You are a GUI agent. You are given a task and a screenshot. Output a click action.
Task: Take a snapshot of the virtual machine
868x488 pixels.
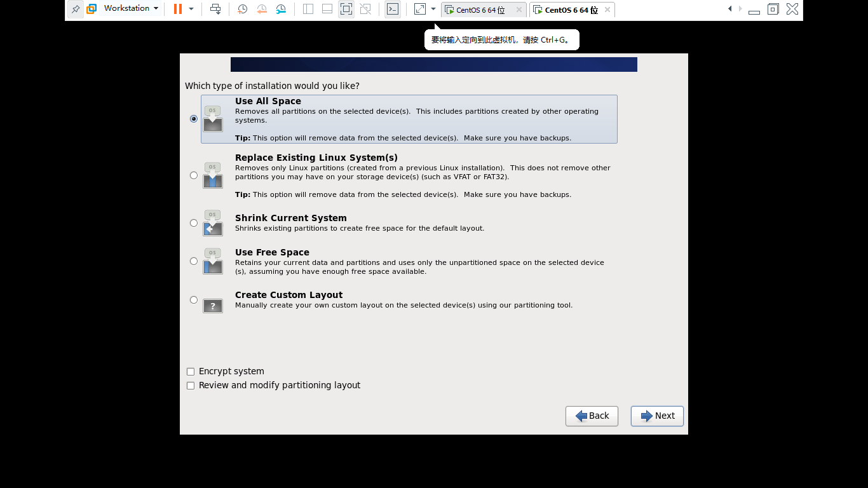[241, 9]
